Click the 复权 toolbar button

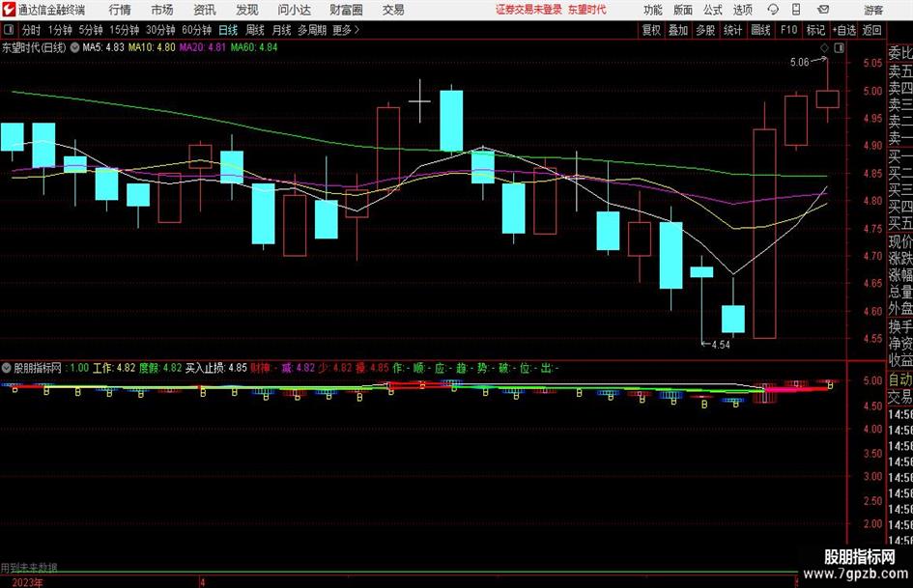pos(651,30)
